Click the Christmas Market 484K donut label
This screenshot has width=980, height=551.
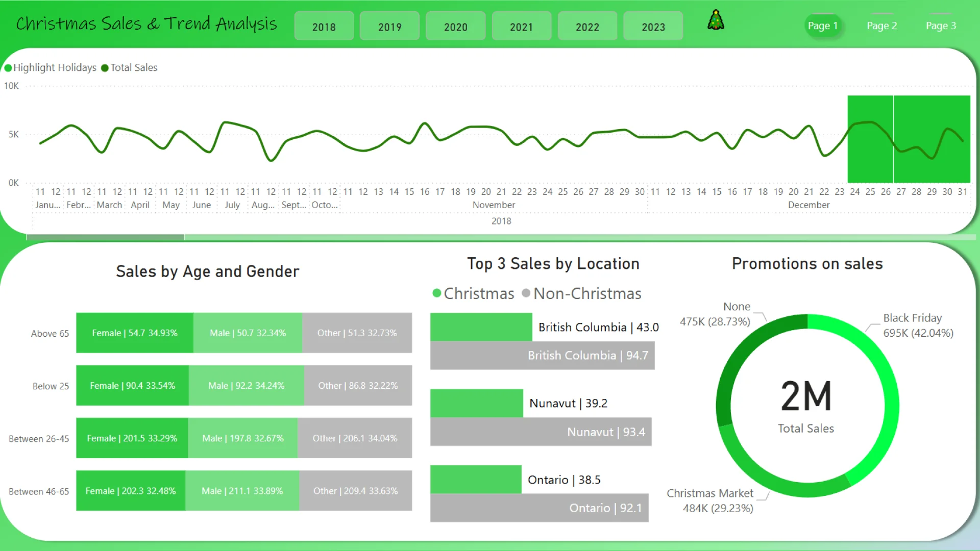[x=710, y=500]
